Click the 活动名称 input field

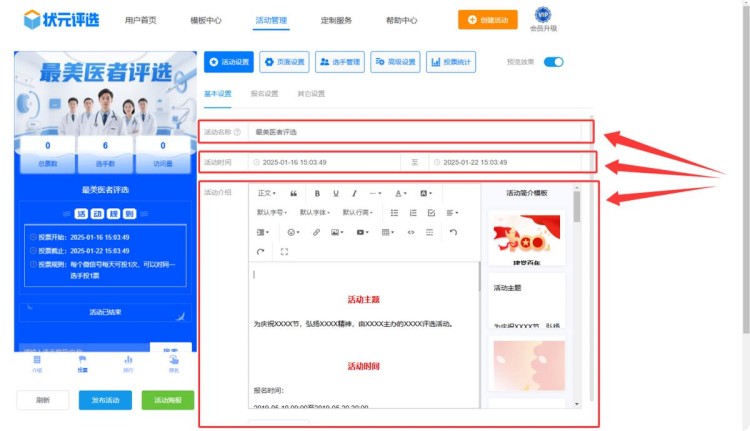[x=418, y=131]
